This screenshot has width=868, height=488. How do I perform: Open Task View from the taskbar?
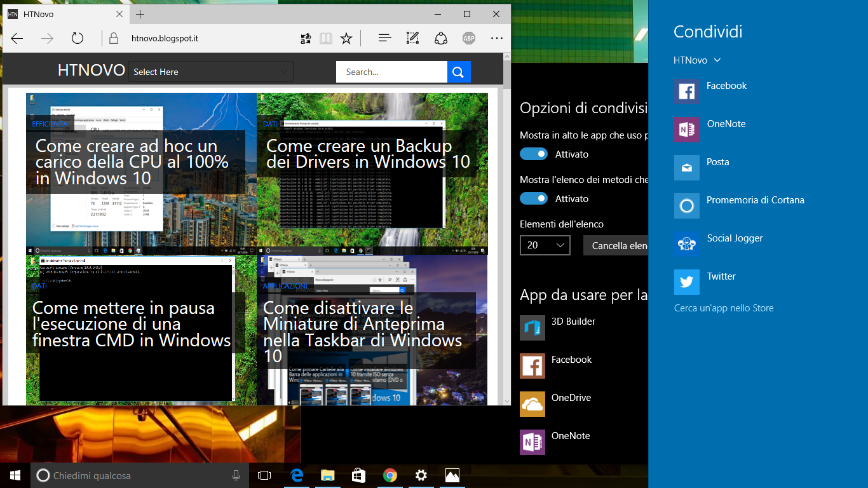(264, 475)
